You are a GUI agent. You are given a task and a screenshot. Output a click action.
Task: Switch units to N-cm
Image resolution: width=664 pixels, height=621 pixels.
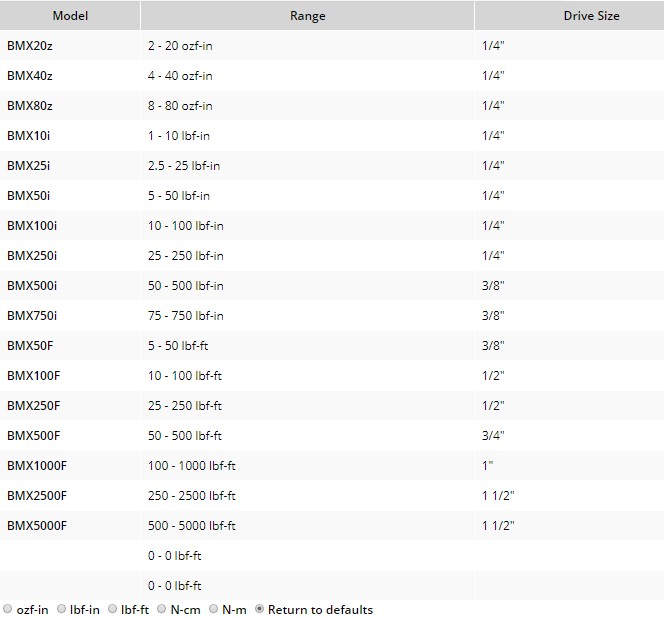pos(161,609)
